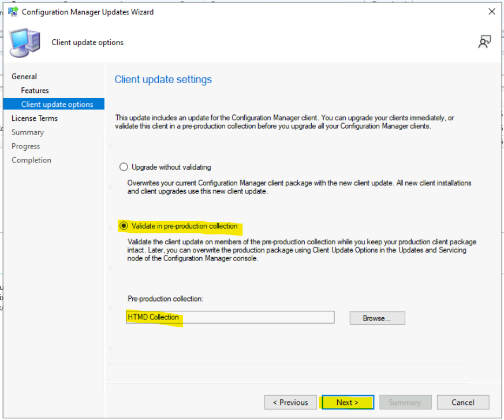Select the Completion step
This screenshot has width=504, height=420.
click(x=31, y=160)
